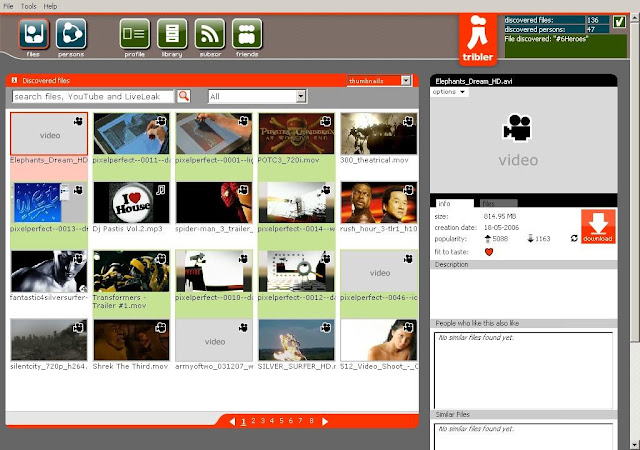This screenshot has height=450, width=640.
Task: Open the subscriptions RSS icon
Action: click(x=210, y=33)
